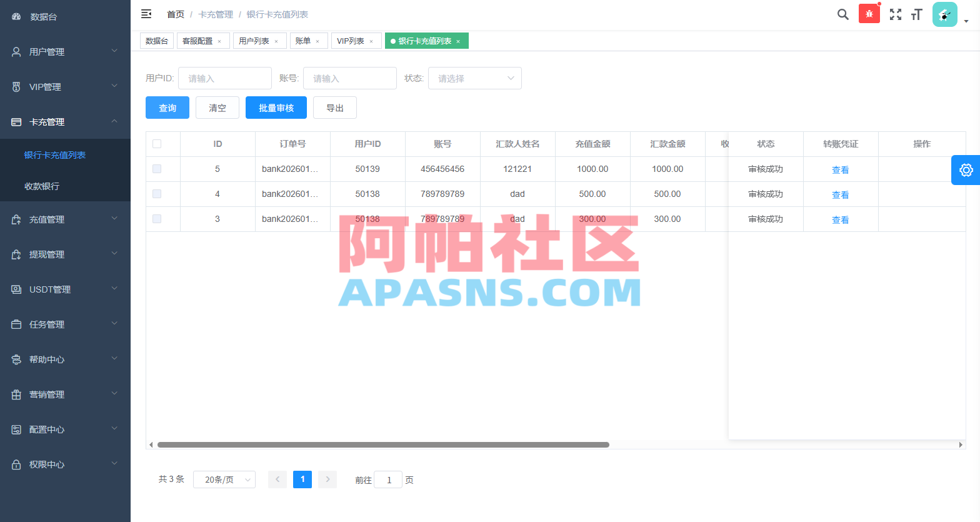Open the red bug error log icon

pyautogui.click(x=869, y=14)
